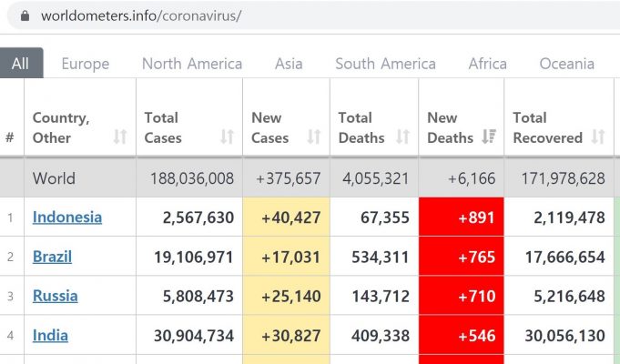Switch to the North America tab
The height and width of the screenshot is (364, 620).
pos(192,64)
